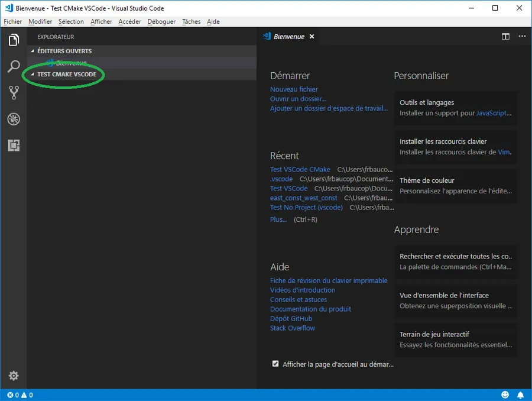Open the Afficher menu

pos(101,21)
